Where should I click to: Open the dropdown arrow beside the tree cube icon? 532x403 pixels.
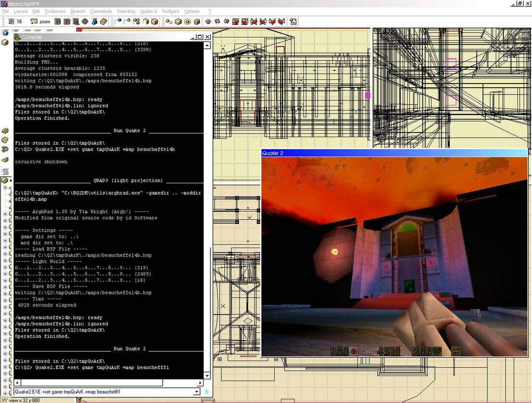coord(10,181)
